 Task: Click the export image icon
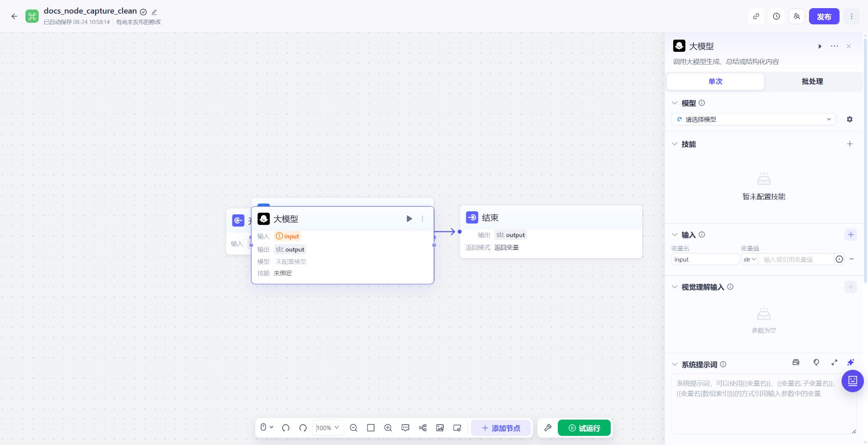click(x=440, y=428)
